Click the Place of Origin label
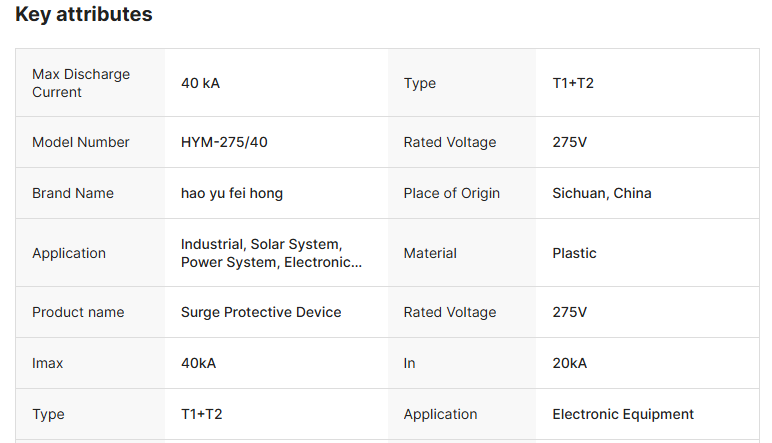 451,193
